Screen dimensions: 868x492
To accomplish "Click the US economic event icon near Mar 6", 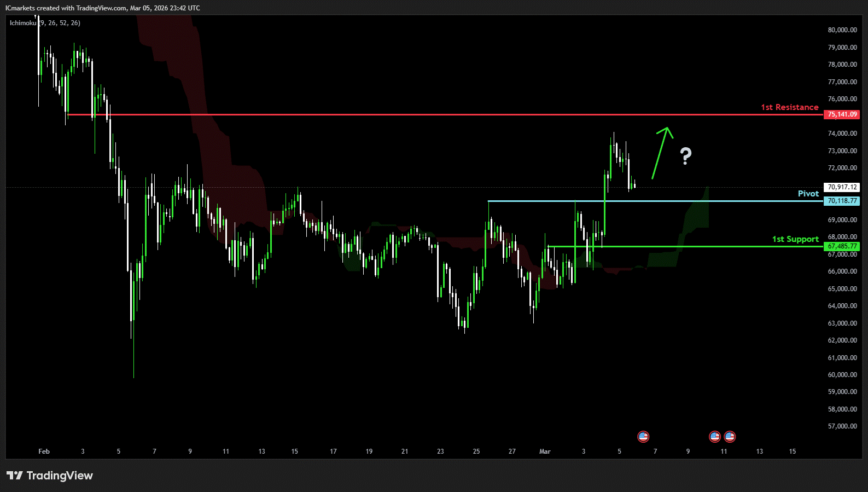I will point(643,437).
